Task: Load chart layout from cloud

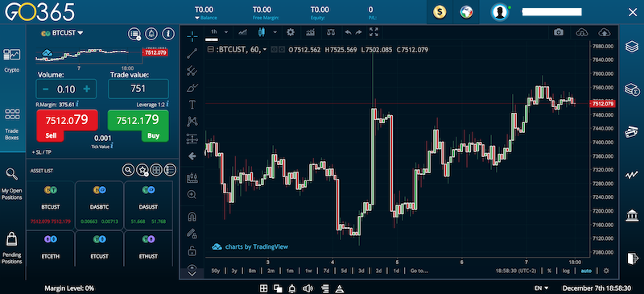Action: click(581, 32)
